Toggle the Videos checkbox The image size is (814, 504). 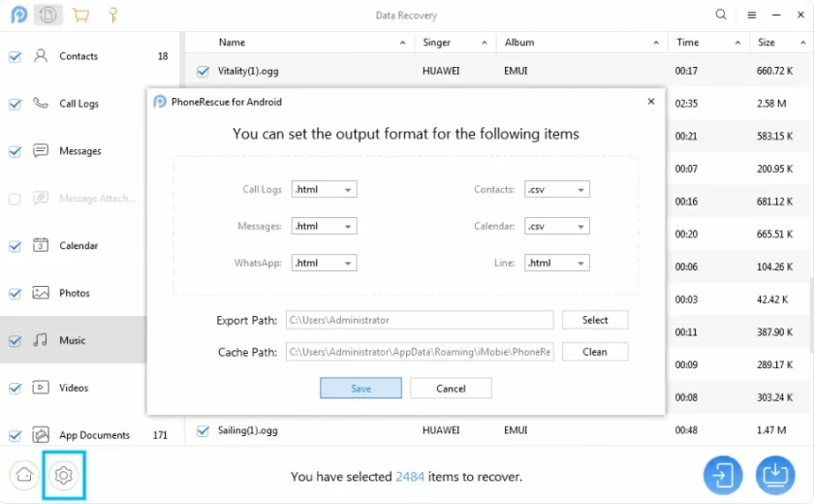coord(16,389)
